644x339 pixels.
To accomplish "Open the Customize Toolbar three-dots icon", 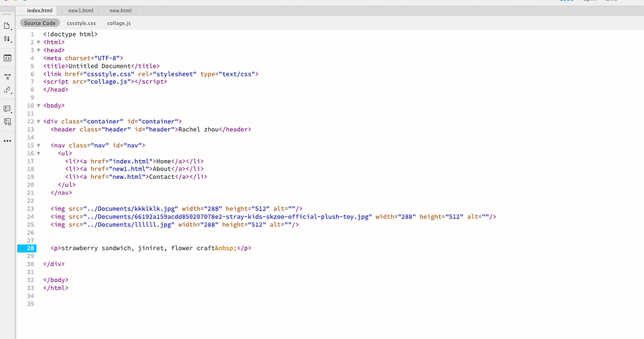I will 7,141.
